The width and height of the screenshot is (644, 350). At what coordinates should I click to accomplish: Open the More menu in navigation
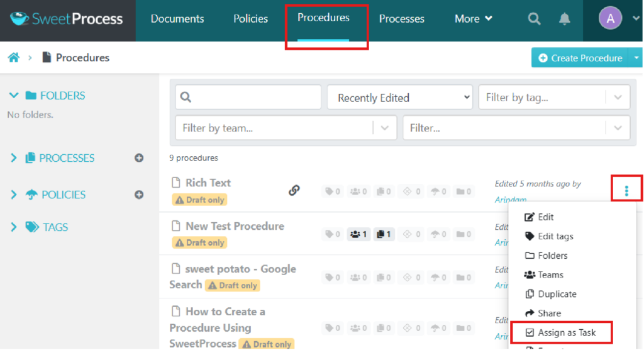[473, 19]
